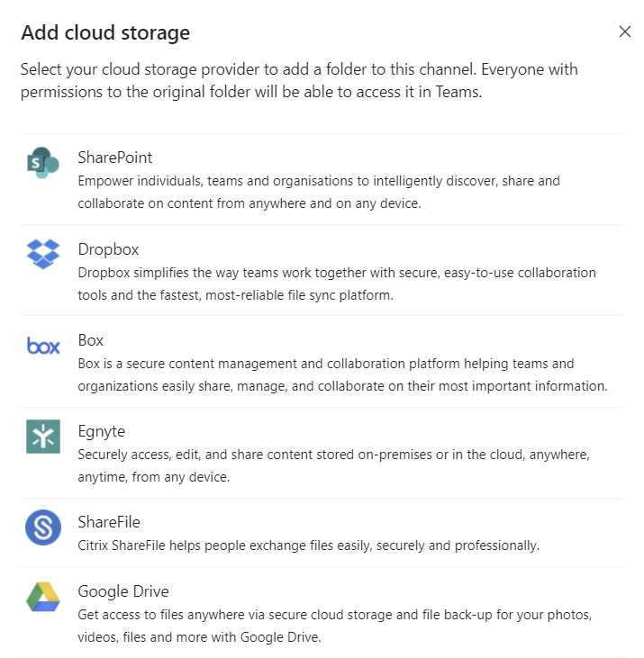Click the 'Dropbox simplifies the way teams' description

tap(337, 284)
